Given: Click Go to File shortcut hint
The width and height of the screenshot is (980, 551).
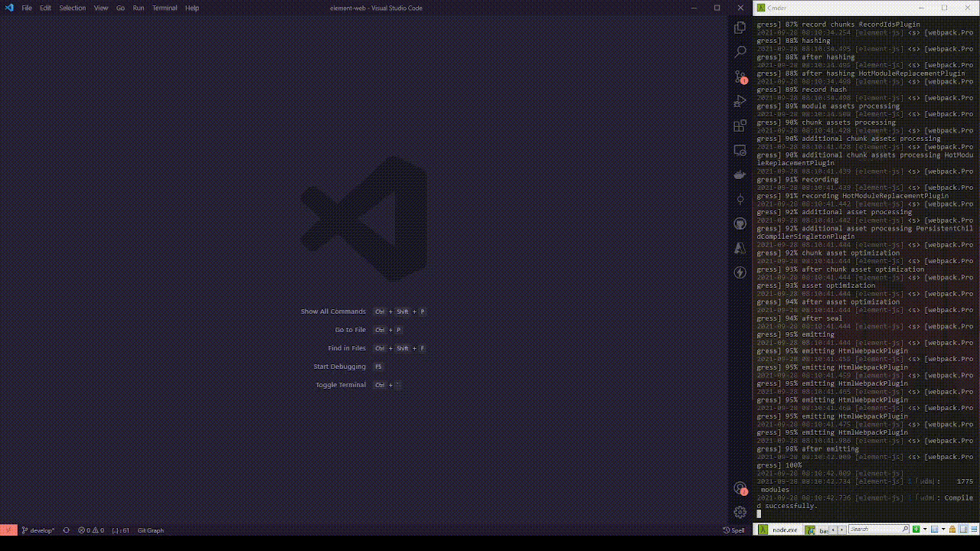Looking at the screenshot, I should tap(368, 330).
